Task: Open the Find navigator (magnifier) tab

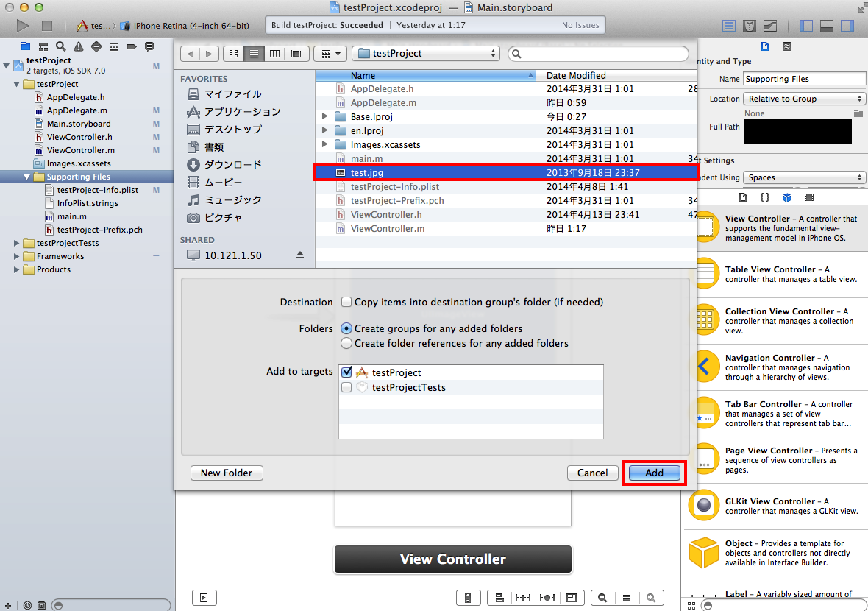Action: click(x=61, y=46)
